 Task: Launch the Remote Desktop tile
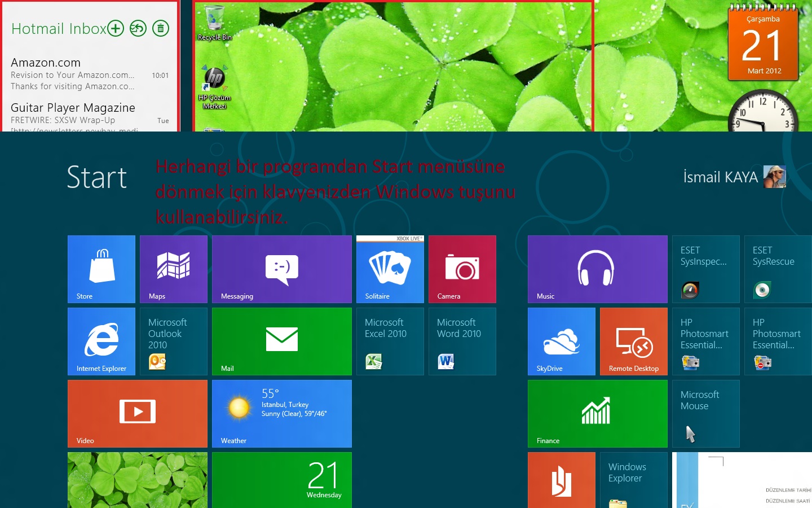(634, 341)
